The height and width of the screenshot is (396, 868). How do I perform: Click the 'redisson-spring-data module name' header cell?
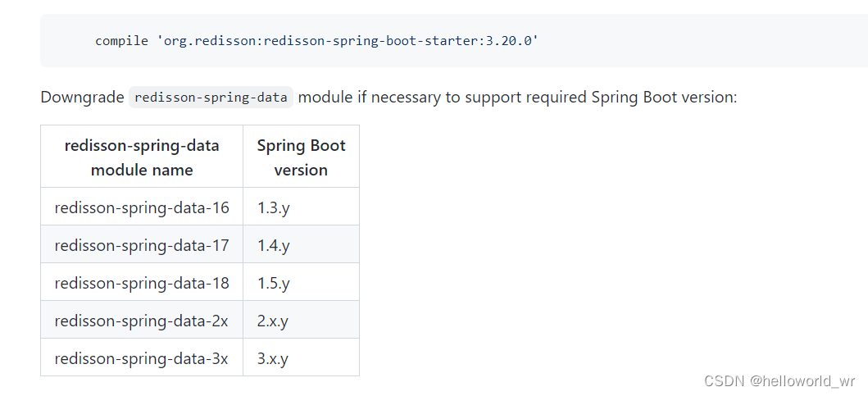click(142, 157)
